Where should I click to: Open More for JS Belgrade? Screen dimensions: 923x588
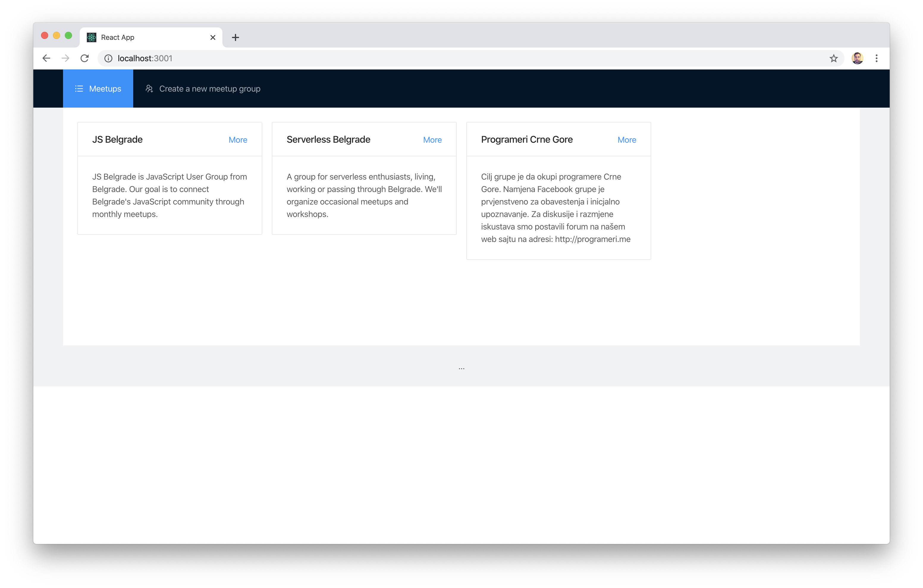tap(238, 140)
